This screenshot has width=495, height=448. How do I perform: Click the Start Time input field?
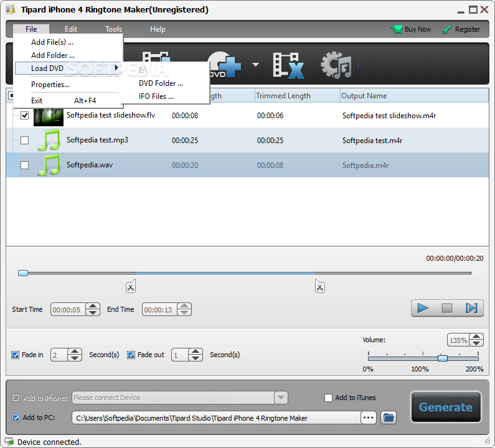[68, 309]
